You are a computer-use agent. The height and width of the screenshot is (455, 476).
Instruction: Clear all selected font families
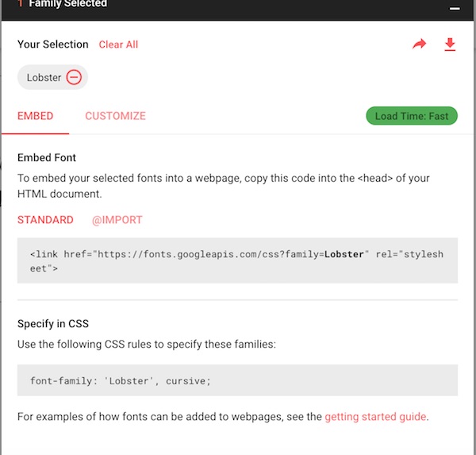(118, 44)
